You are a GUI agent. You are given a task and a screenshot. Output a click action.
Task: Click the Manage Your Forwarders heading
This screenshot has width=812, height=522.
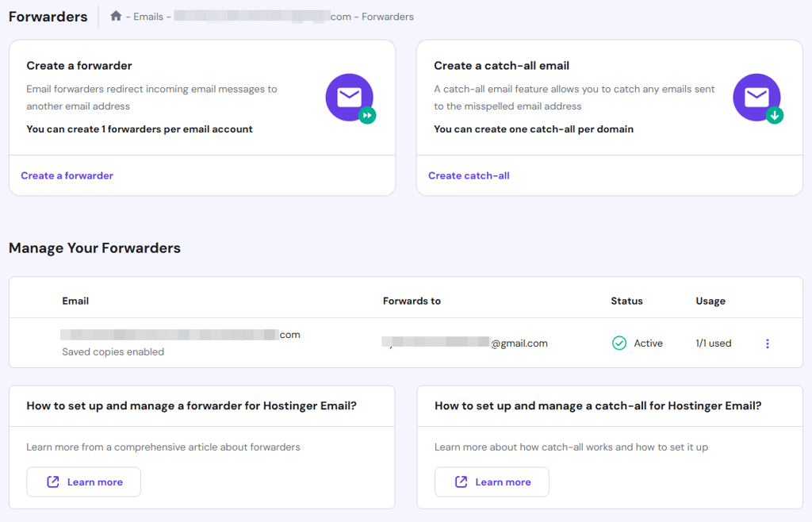coord(95,248)
